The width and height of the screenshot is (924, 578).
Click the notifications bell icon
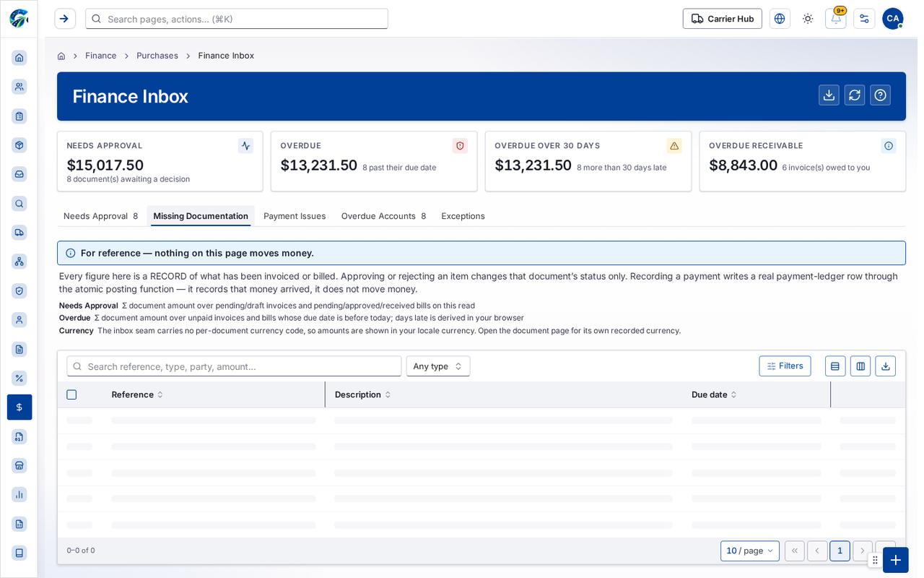(x=836, y=19)
